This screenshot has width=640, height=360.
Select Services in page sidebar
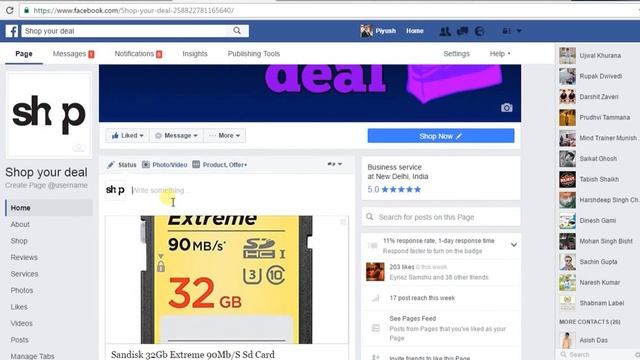[24, 274]
